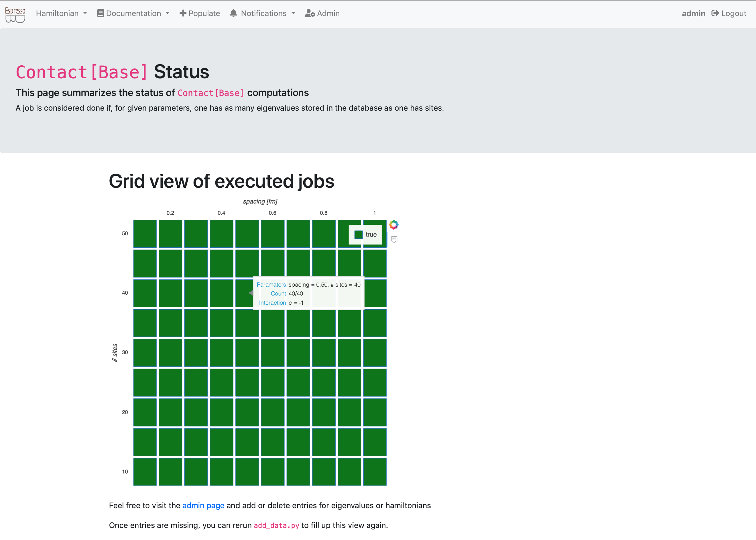Toggle the hover tool icon beside plot
The width and height of the screenshot is (756, 540).
(x=394, y=239)
